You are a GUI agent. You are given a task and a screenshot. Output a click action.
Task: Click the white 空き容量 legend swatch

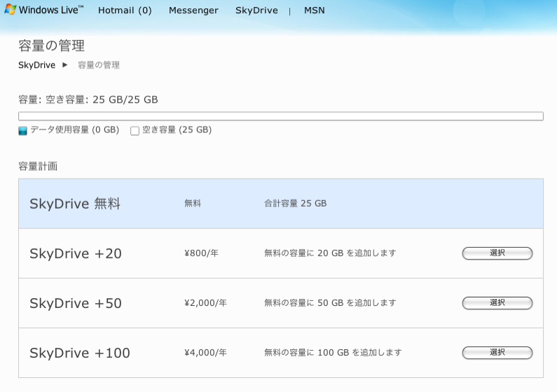coord(135,130)
